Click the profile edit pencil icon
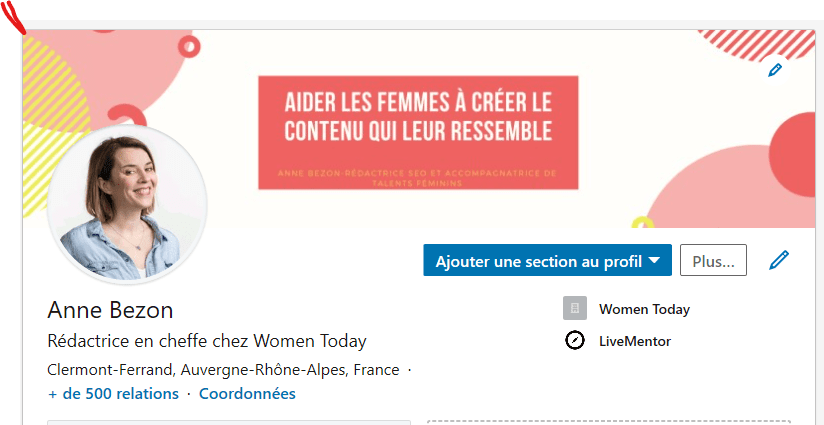824x425 pixels. (779, 261)
